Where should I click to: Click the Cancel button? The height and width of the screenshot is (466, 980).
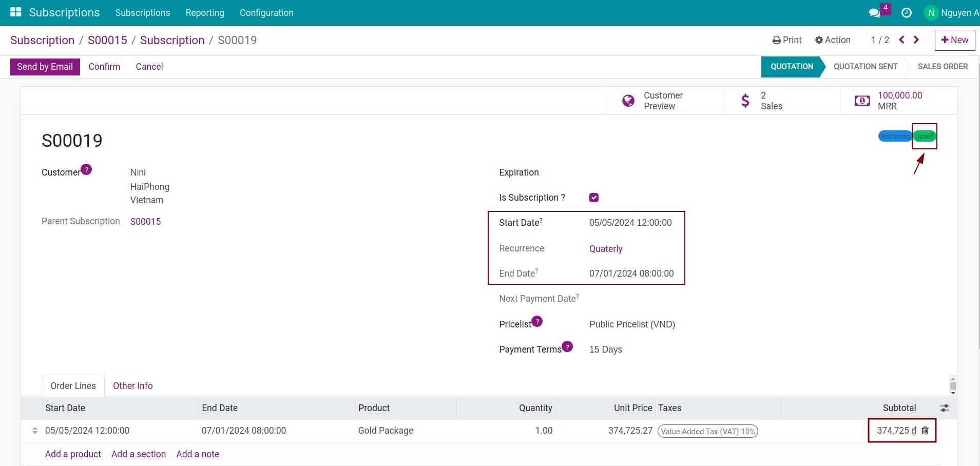pos(149,67)
